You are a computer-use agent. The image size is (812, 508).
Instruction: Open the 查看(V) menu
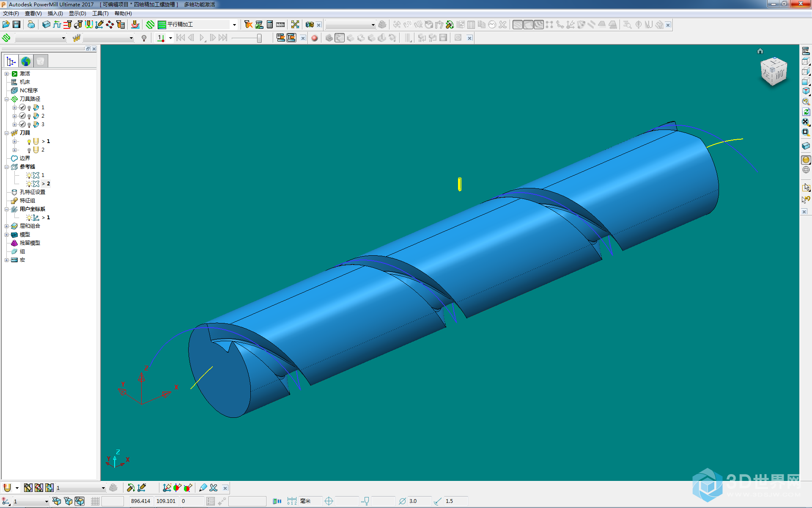click(33, 14)
